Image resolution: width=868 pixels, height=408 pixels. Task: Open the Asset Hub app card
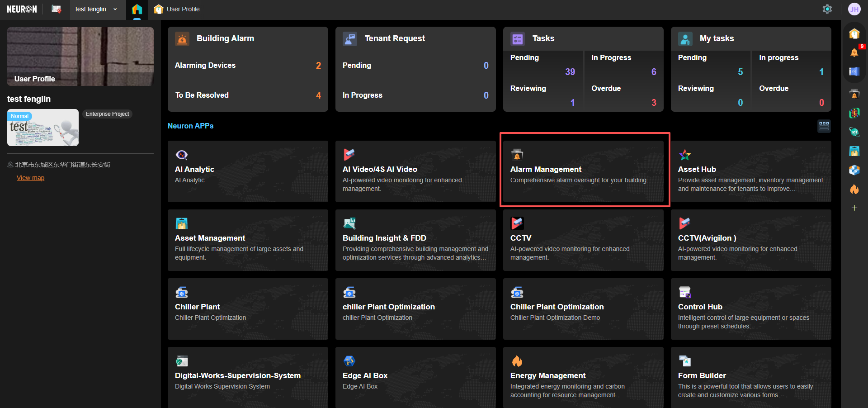(750, 171)
